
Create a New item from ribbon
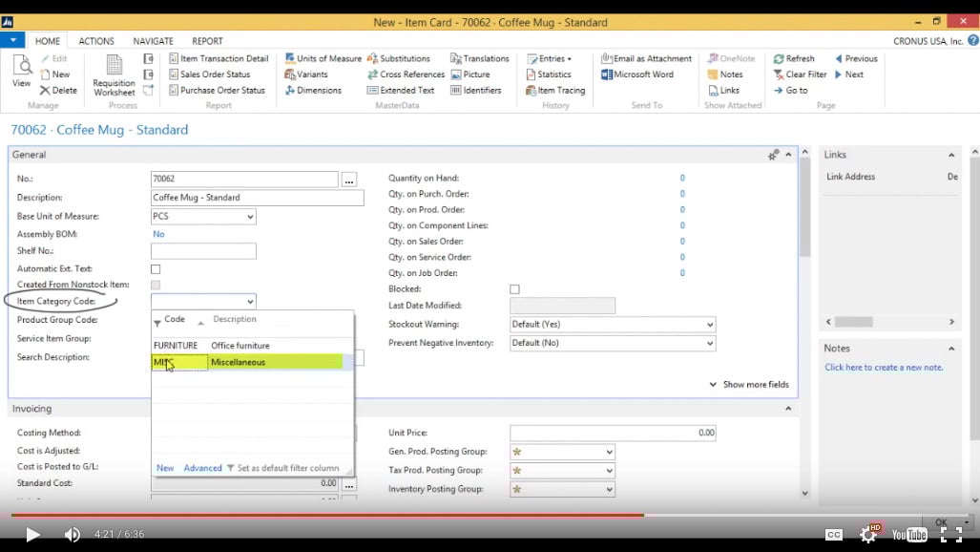click(55, 74)
